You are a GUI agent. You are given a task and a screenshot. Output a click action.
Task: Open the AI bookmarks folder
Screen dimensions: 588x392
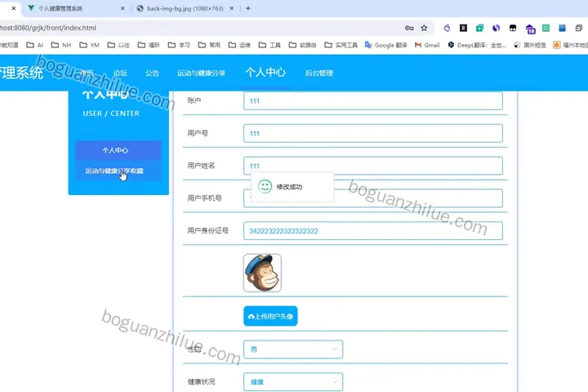(x=35, y=45)
